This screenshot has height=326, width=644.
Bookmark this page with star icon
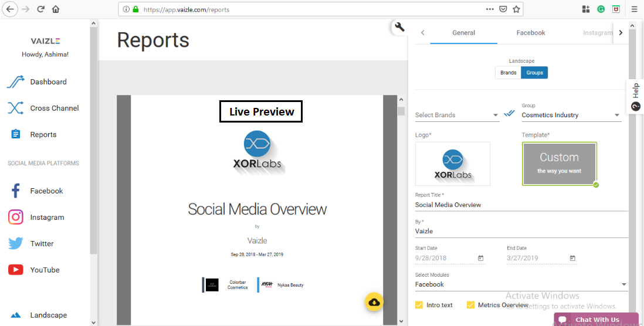click(516, 9)
